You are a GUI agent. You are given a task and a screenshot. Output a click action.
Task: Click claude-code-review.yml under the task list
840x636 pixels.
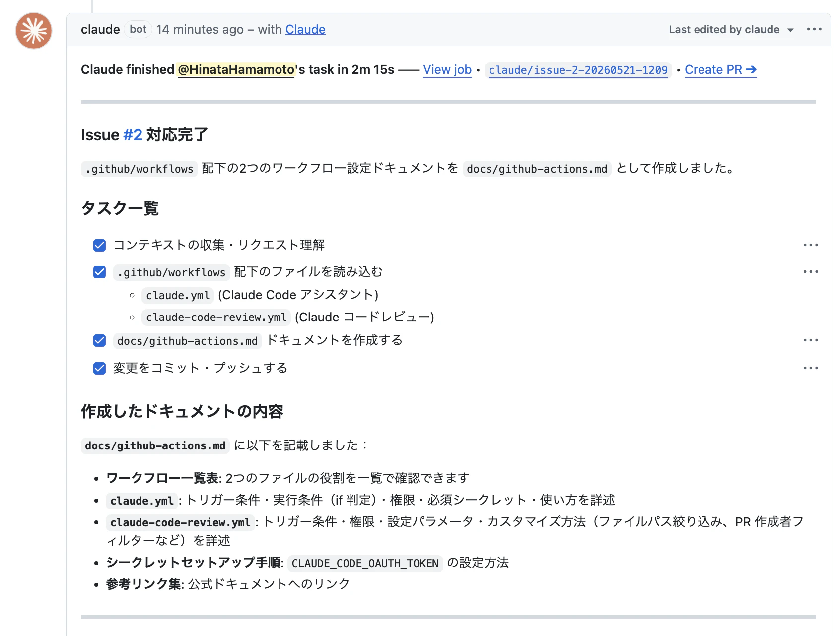[x=216, y=318]
